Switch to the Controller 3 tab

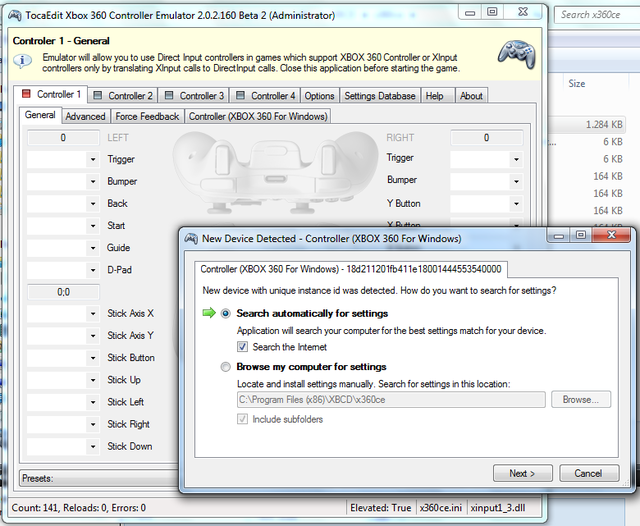[x=194, y=95]
